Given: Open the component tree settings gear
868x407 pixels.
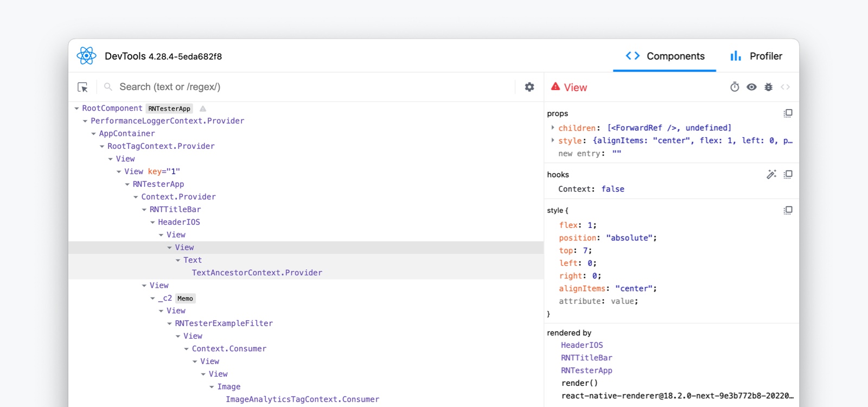Looking at the screenshot, I should (x=529, y=87).
